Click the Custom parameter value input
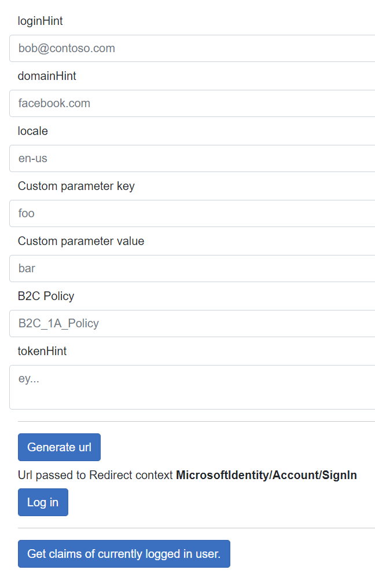This screenshot has height=588, width=375. (191, 268)
